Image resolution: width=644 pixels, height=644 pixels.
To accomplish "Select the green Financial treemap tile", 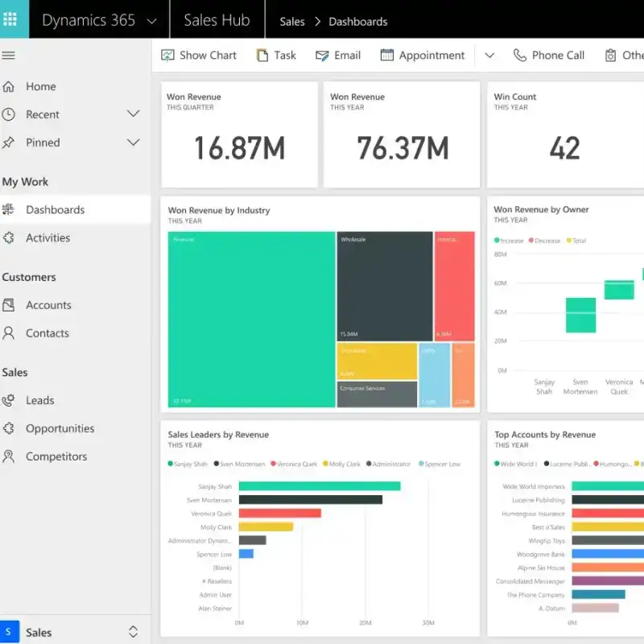I will [x=251, y=319].
